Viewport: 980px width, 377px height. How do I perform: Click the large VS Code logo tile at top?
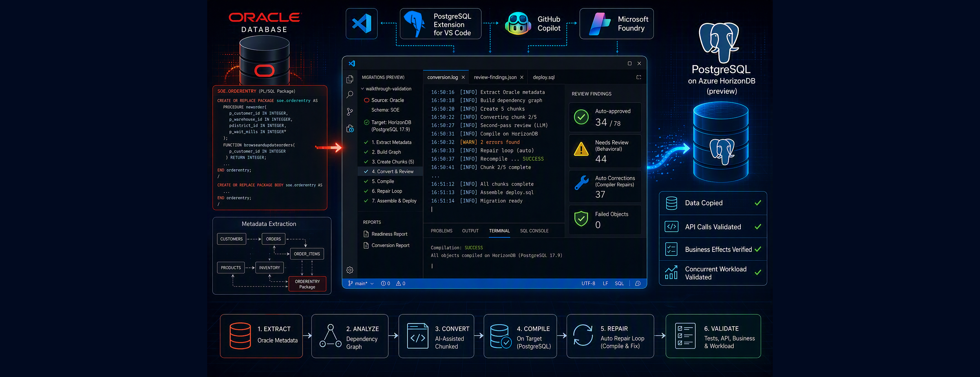[362, 24]
